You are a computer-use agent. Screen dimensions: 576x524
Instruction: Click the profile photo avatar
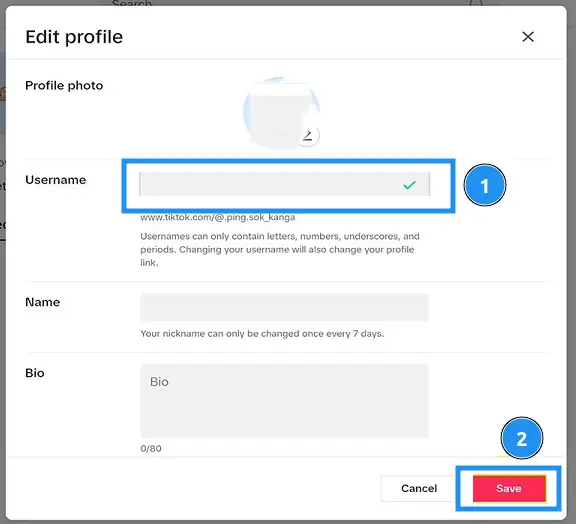(281, 113)
